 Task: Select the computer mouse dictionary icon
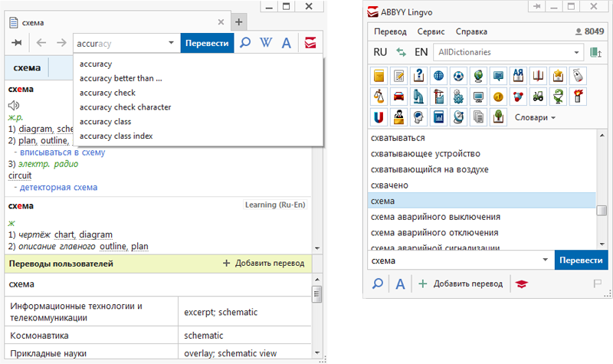579,76
